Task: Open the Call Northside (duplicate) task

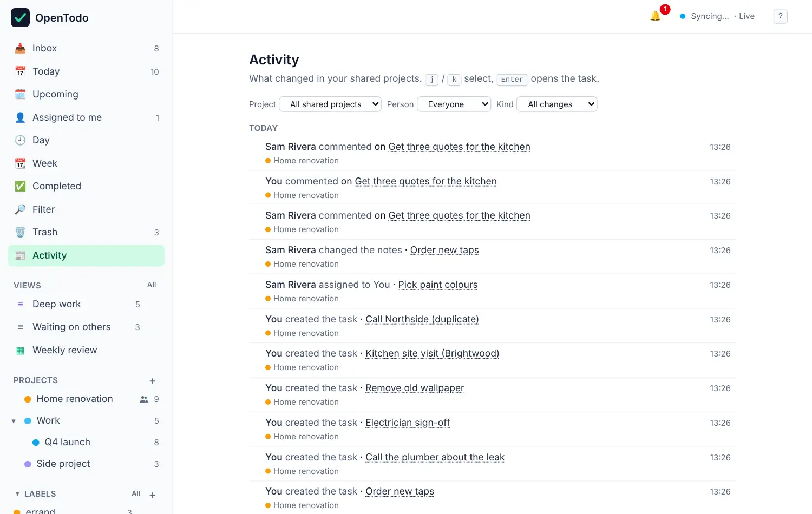Action: click(x=422, y=319)
